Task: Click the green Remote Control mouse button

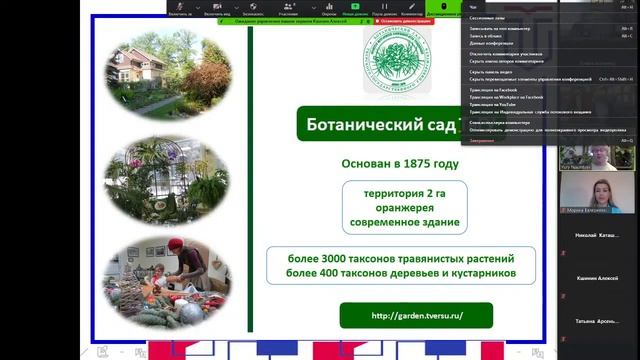Action: point(444,8)
